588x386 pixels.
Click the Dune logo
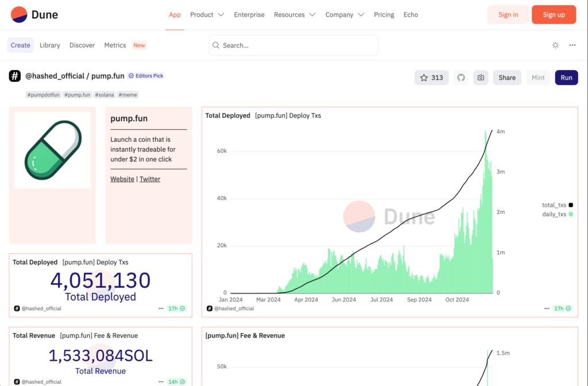pyautogui.click(x=34, y=14)
